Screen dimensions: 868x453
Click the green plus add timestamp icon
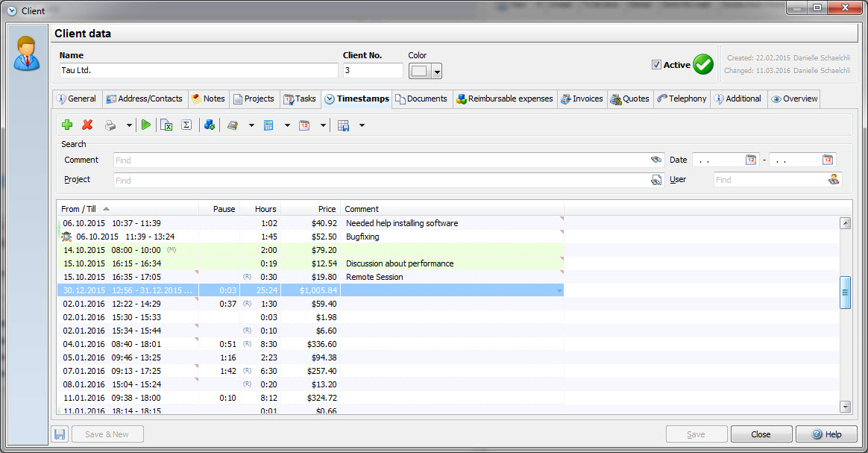point(67,125)
